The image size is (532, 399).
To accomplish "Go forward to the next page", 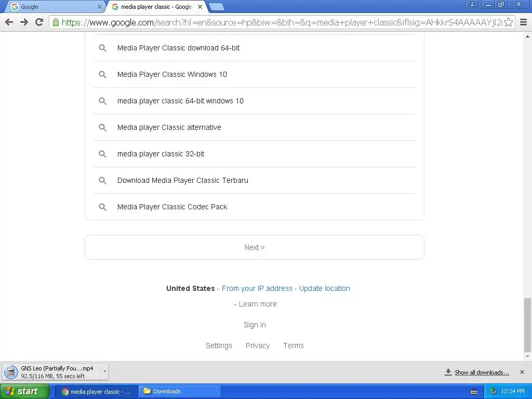I will [24, 22].
